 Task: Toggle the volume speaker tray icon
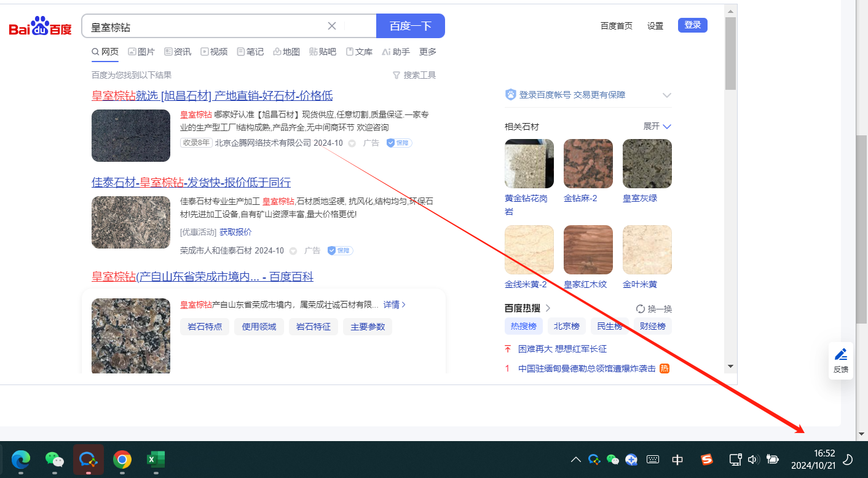pos(753,460)
